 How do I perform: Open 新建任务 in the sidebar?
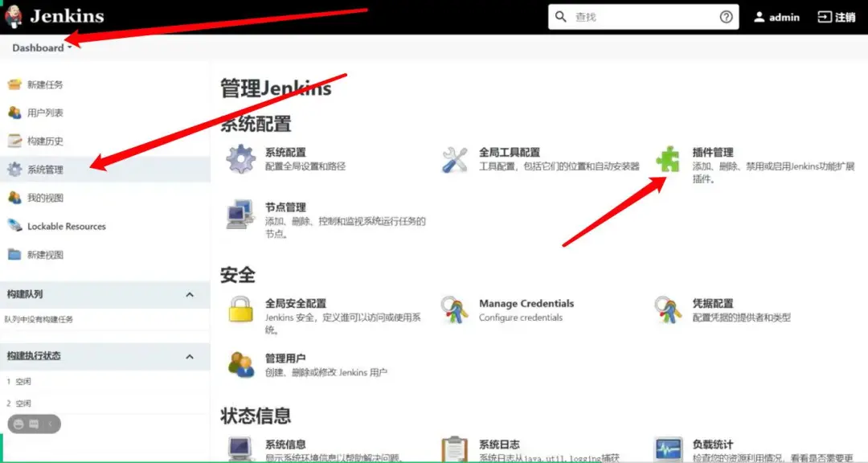pyautogui.click(x=45, y=84)
